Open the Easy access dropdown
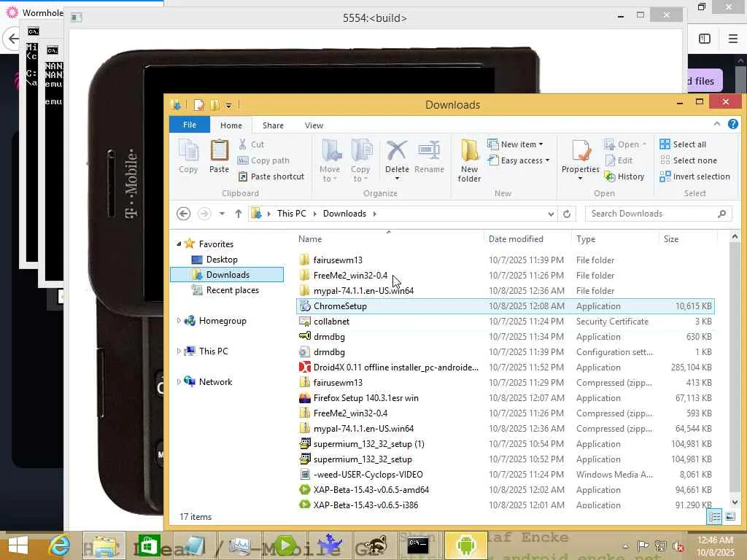 (x=519, y=160)
